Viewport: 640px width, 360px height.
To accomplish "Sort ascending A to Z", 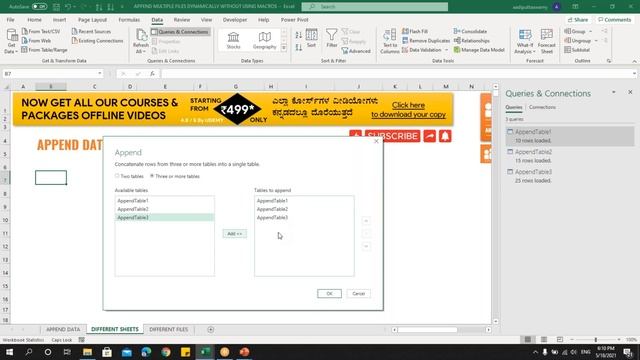I will pyautogui.click(x=298, y=35).
